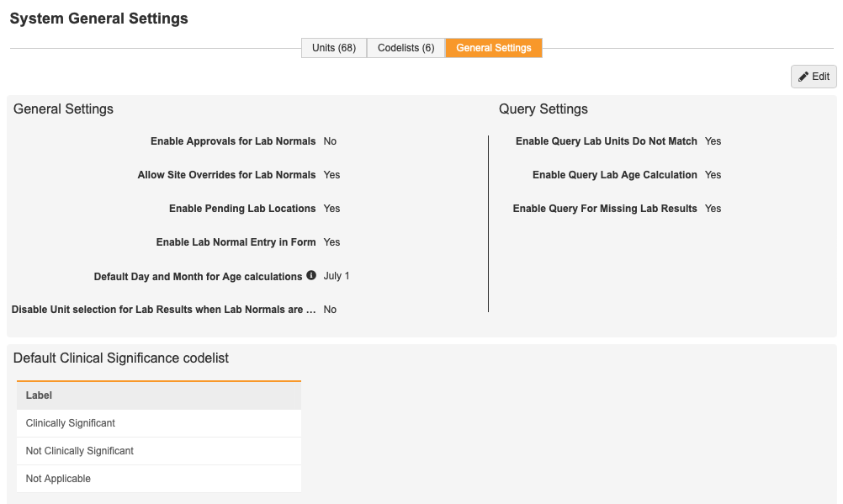
Task: Click the Enable Query For Missing Lab Results label
Action: click(x=605, y=209)
